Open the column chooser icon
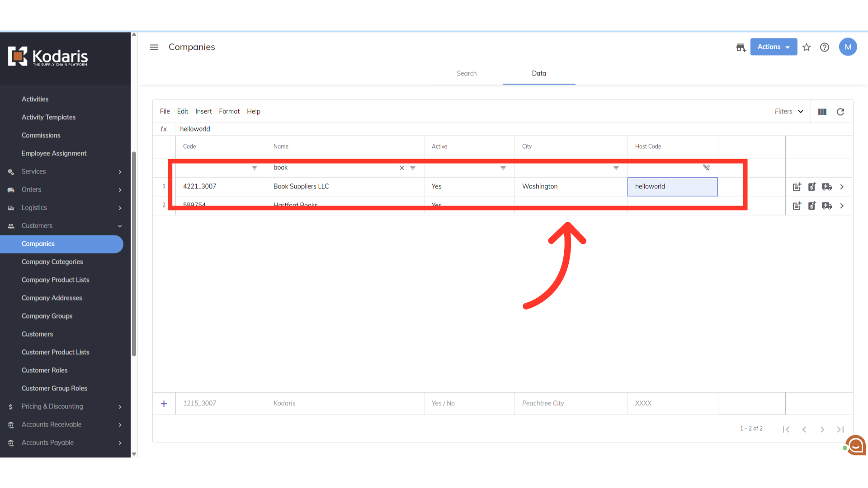The image size is (868, 488). (x=822, y=112)
